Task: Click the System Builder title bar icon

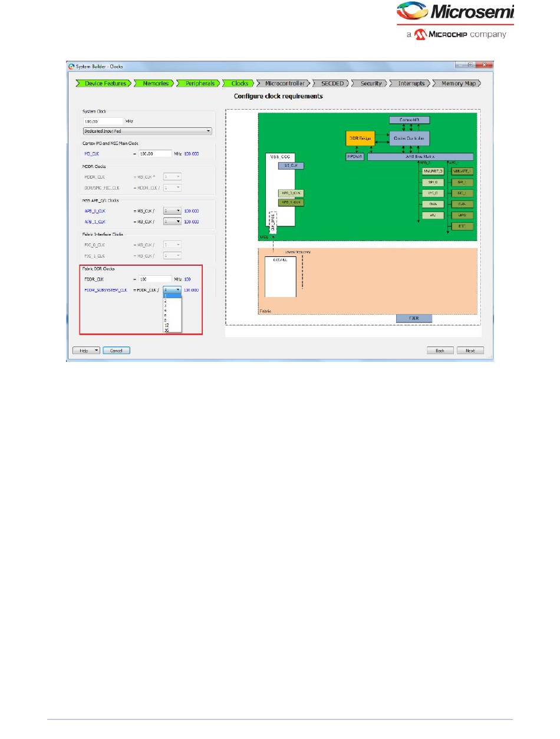Action: [x=72, y=66]
